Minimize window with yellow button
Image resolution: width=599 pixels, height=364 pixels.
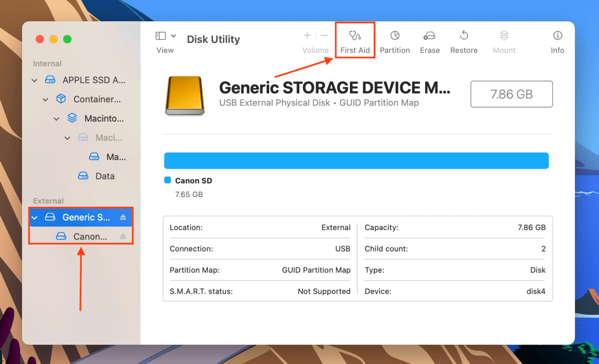53,39
